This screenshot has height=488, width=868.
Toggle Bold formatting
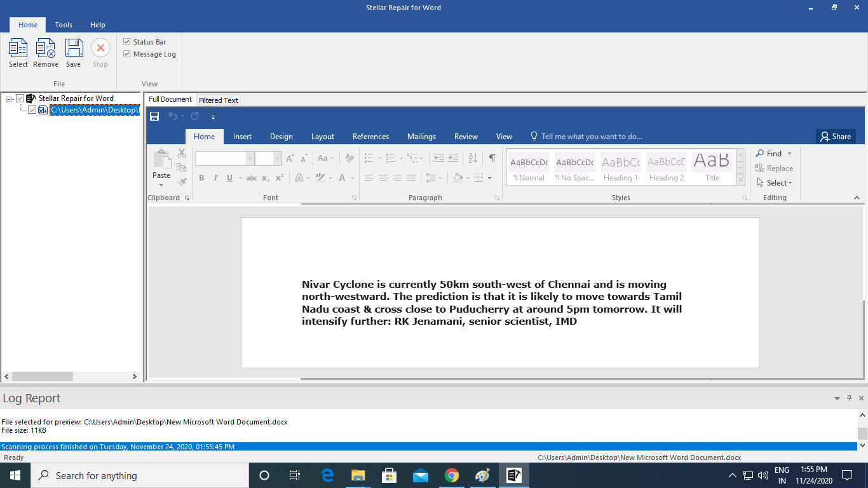[201, 178]
